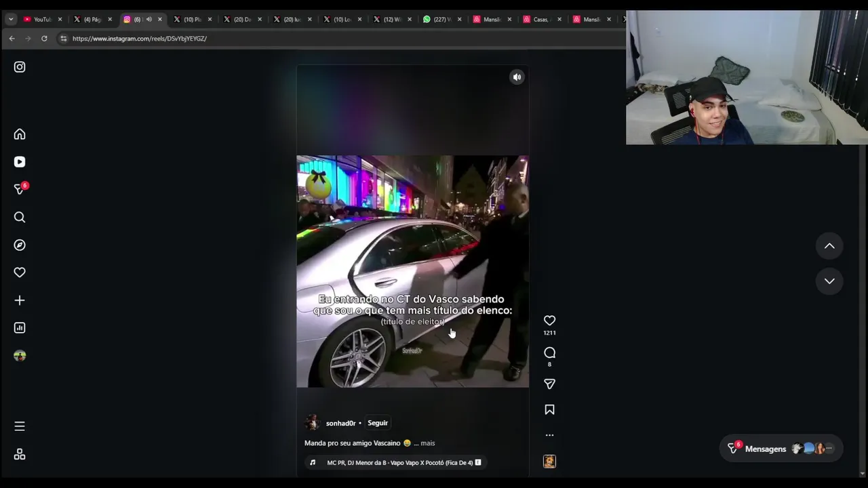Image resolution: width=868 pixels, height=488 pixels.
Task: Go to Home feed in sidebar
Action: click(x=20, y=134)
